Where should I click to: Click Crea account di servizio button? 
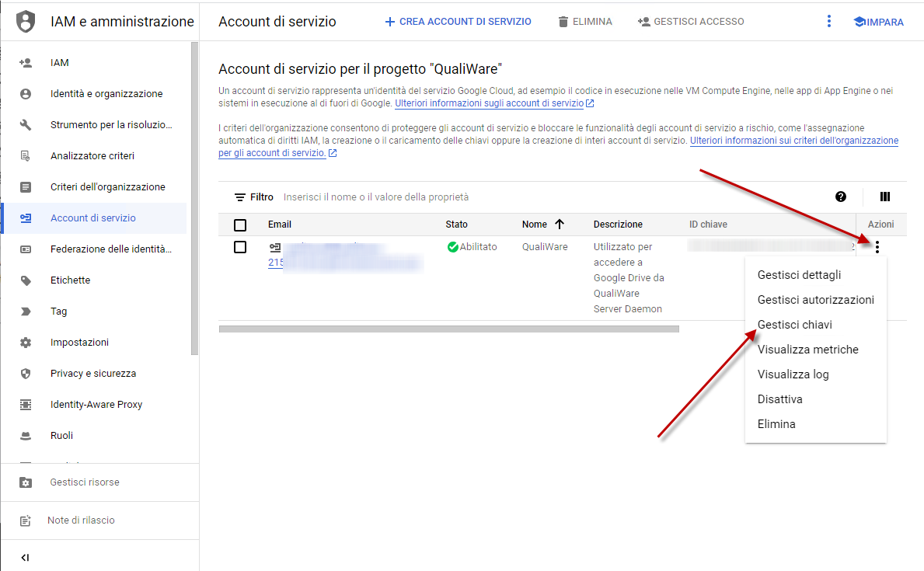click(458, 22)
